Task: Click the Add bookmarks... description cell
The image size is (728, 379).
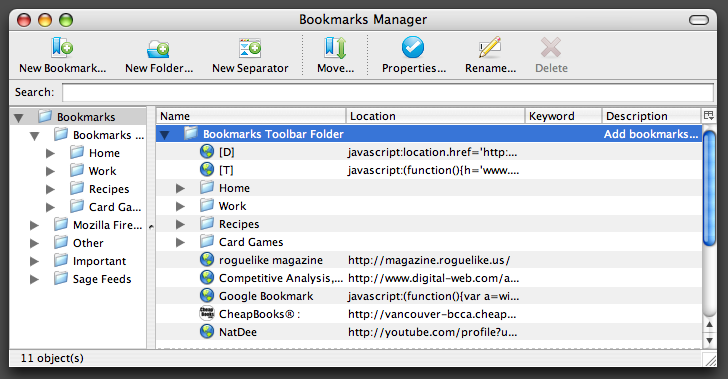Action: pos(651,134)
